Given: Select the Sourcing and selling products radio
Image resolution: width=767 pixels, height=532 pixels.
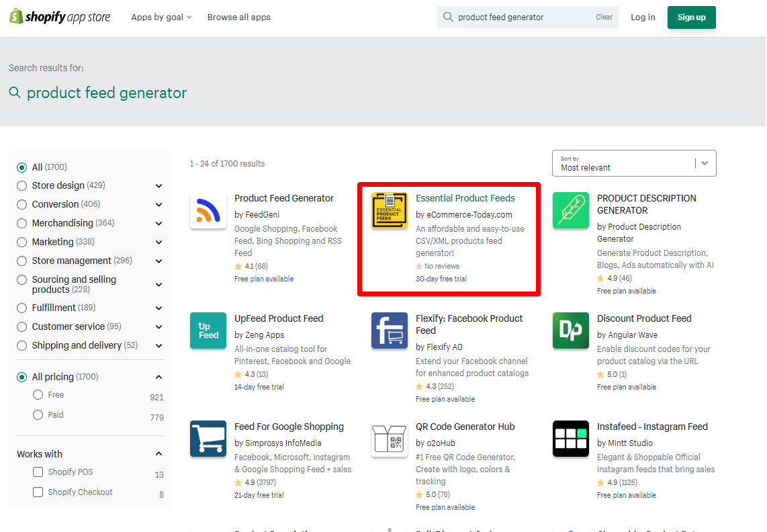Looking at the screenshot, I should tap(21, 280).
